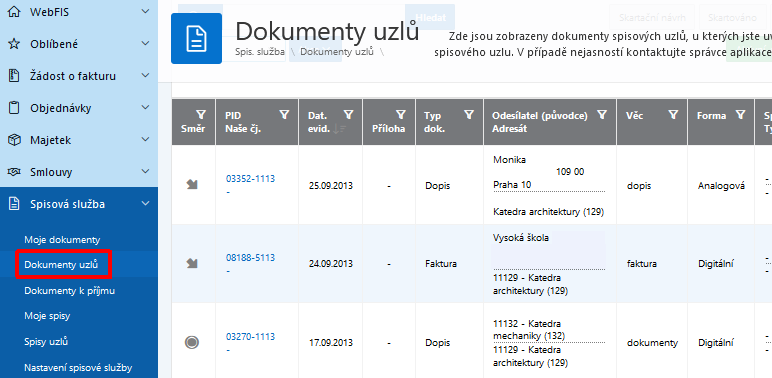The height and width of the screenshot is (378, 772).
Task: Click the Spis. služba breadcrumb
Action: pyautogui.click(x=260, y=51)
